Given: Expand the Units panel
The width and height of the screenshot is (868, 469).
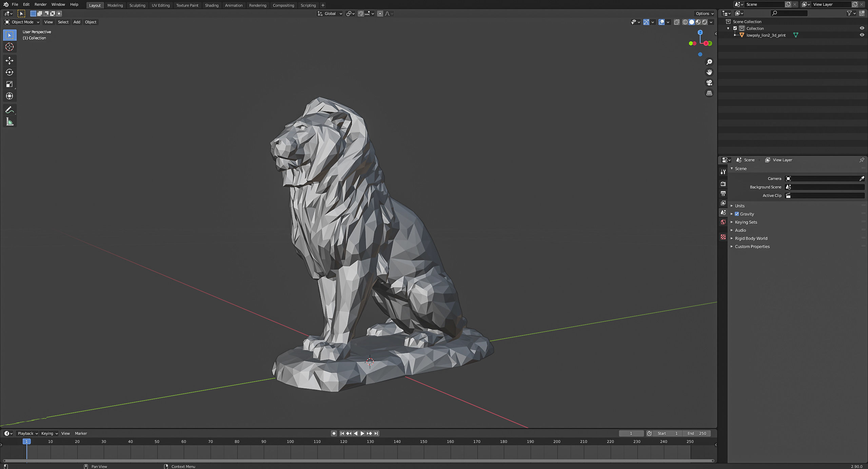Looking at the screenshot, I should (739, 206).
